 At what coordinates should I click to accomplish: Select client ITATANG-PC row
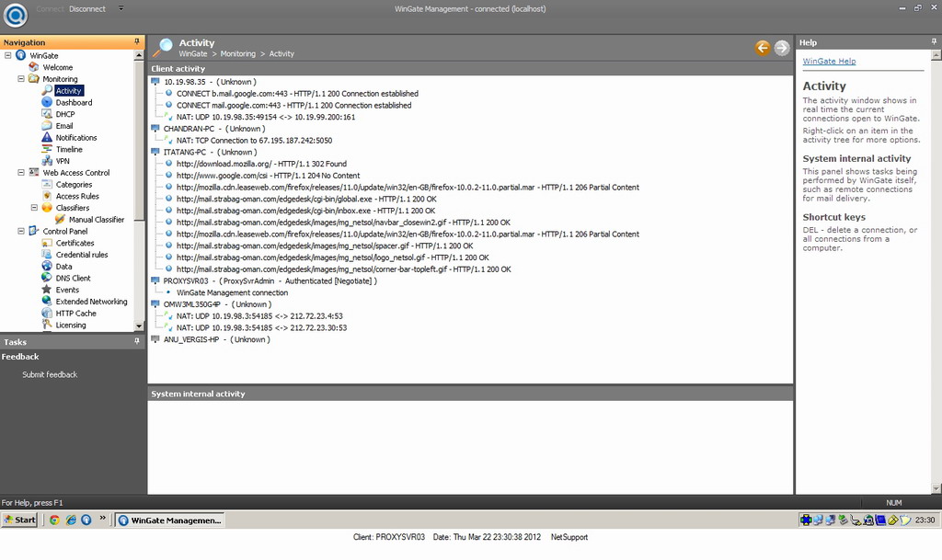210,152
